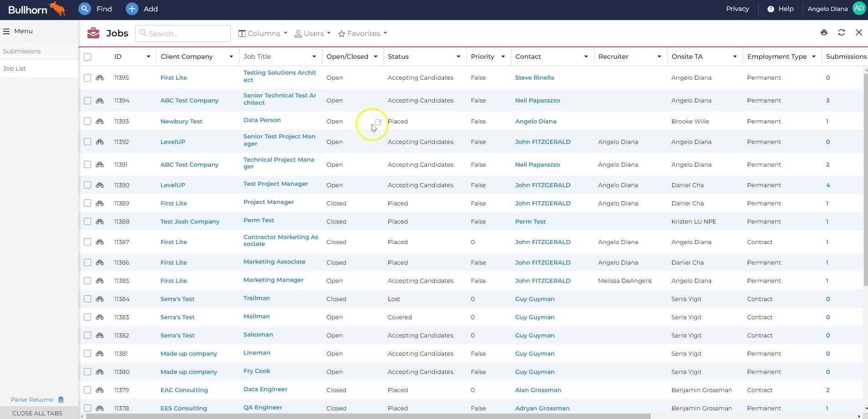Screen dimensions: 868x419
Task: Select the checkbox for job 11393
Action: pos(87,121)
